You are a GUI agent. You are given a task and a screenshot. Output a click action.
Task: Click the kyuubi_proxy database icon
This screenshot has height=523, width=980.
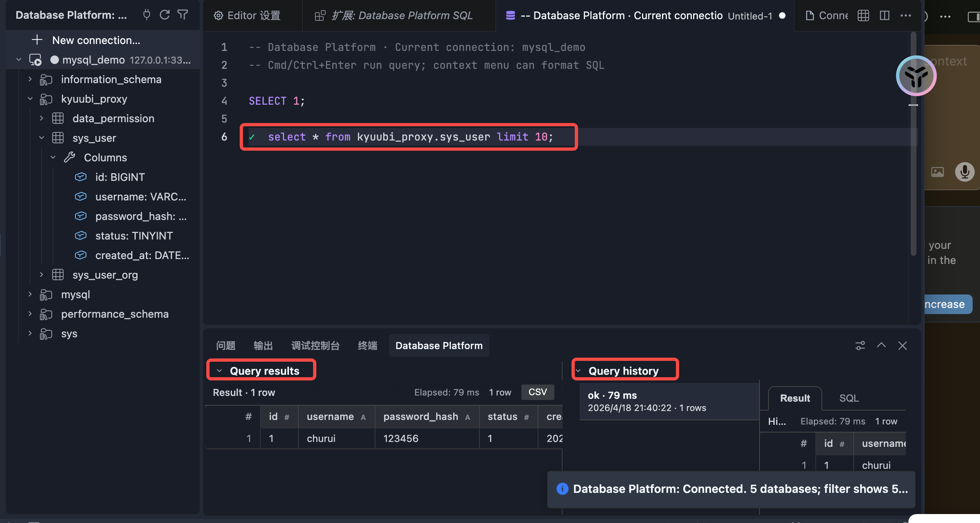click(46, 99)
